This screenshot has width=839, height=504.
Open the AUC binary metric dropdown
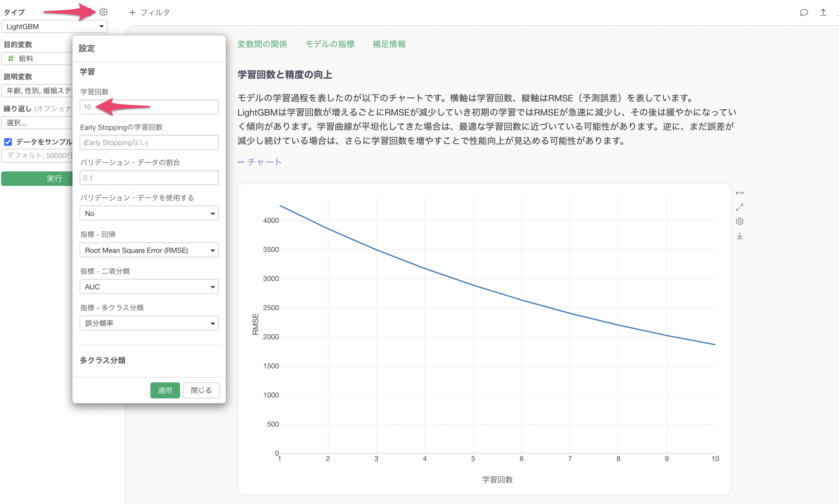(x=149, y=287)
